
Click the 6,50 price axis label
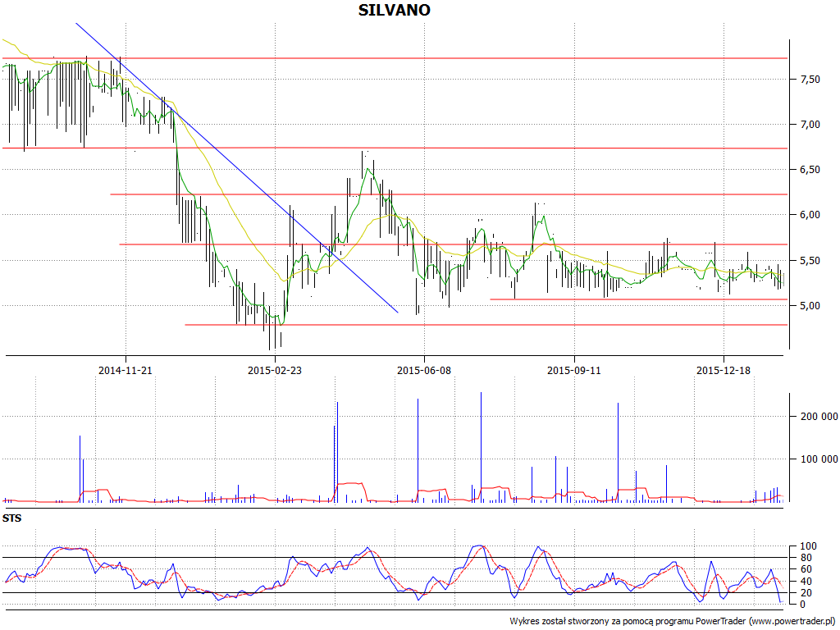[810, 170]
